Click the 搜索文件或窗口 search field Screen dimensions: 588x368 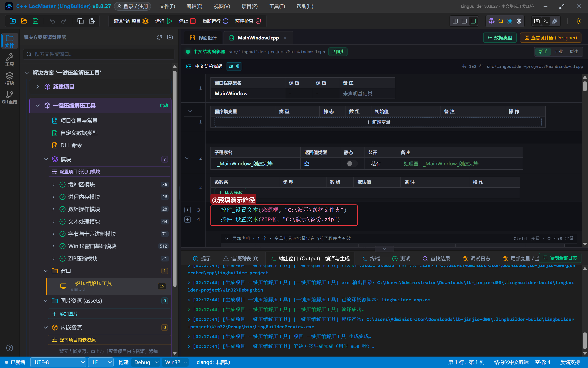click(99, 54)
